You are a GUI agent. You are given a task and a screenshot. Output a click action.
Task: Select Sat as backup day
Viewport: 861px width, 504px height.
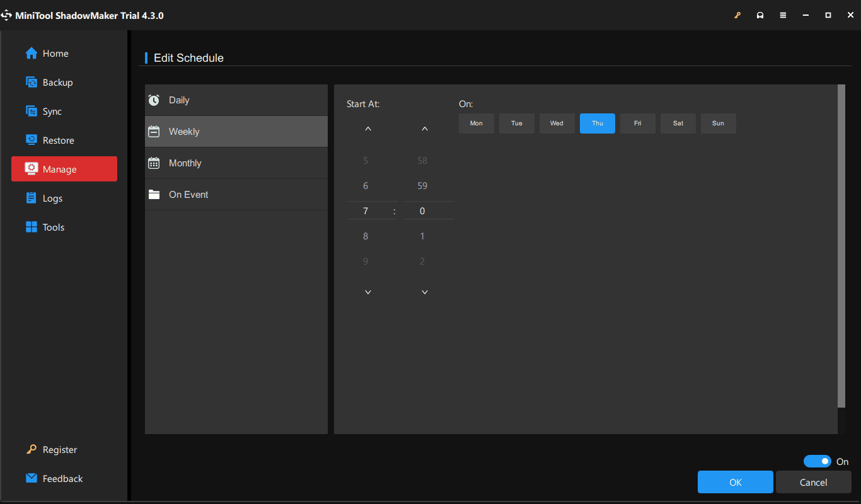pyautogui.click(x=678, y=123)
